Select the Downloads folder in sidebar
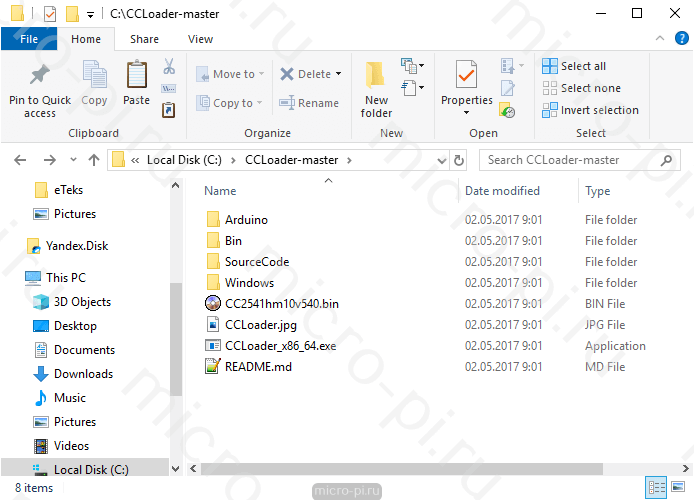Viewport: 694px width, 500px height. coord(83,374)
